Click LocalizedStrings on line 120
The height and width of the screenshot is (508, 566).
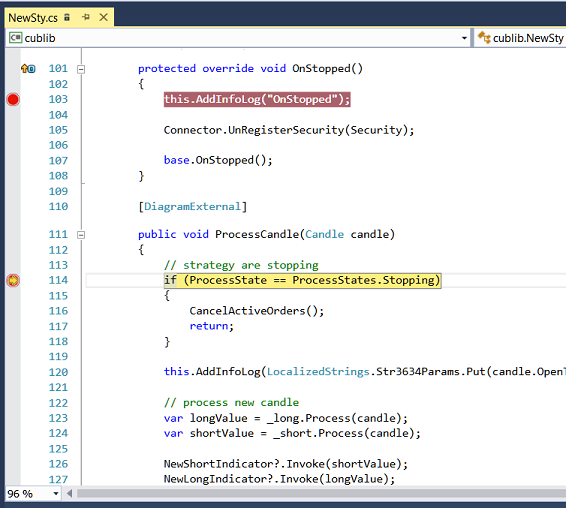point(318,372)
